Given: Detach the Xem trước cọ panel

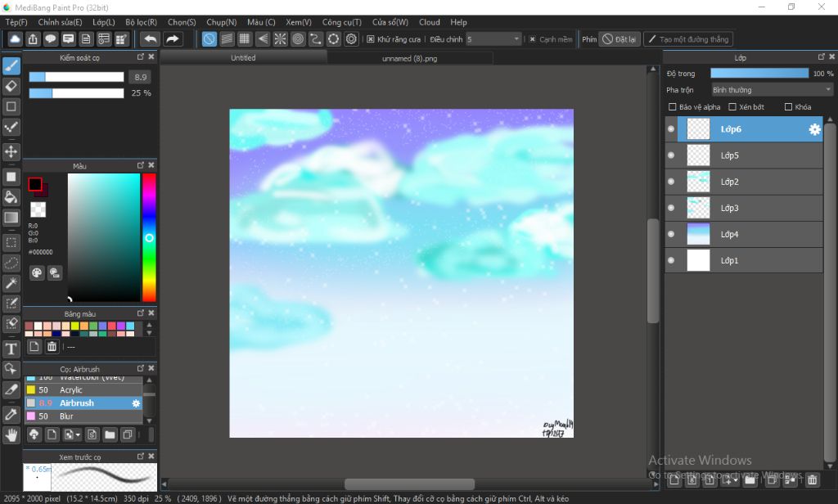Looking at the screenshot, I should coord(141,456).
